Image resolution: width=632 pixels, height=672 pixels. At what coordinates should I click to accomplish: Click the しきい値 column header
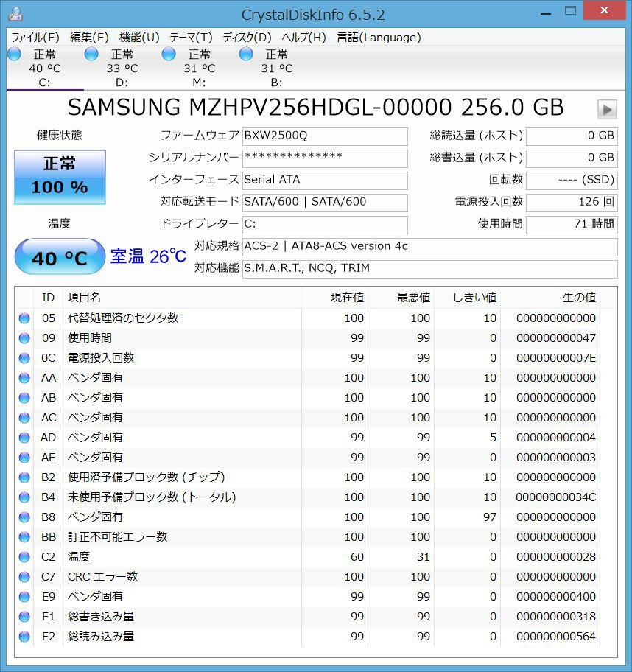(x=468, y=298)
